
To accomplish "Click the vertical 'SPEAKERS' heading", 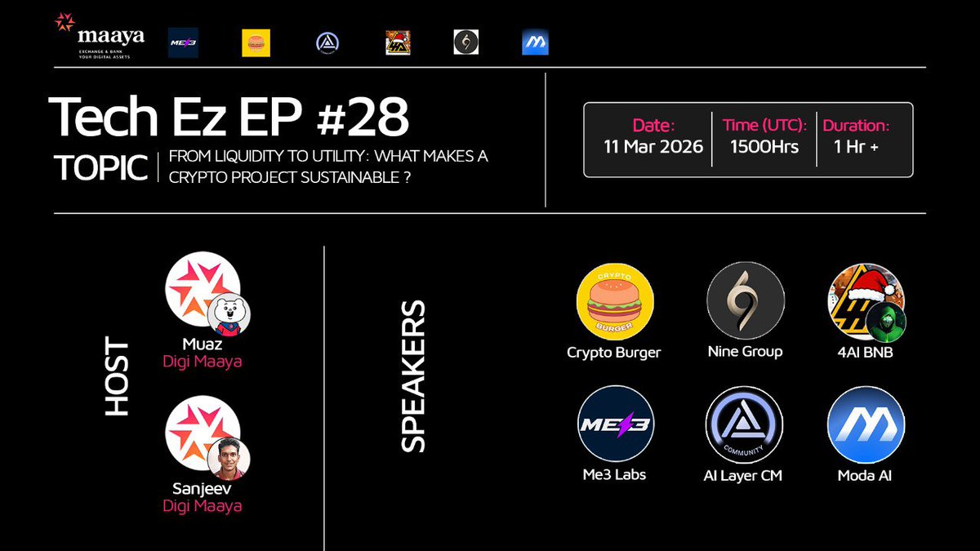I will pos(413,376).
